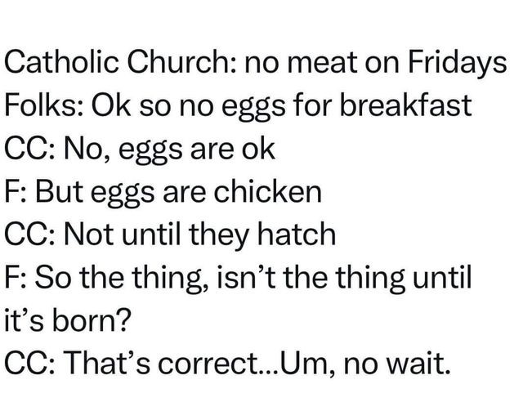Click the word "until" ending the sixth line
This screenshot has width=523, height=420.
click(x=442, y=276)
